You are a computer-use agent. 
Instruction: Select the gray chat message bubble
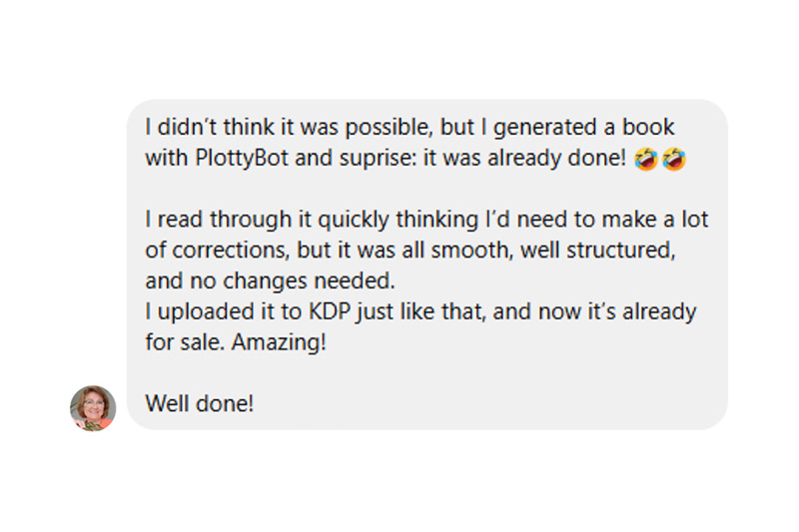pos(427,265)
